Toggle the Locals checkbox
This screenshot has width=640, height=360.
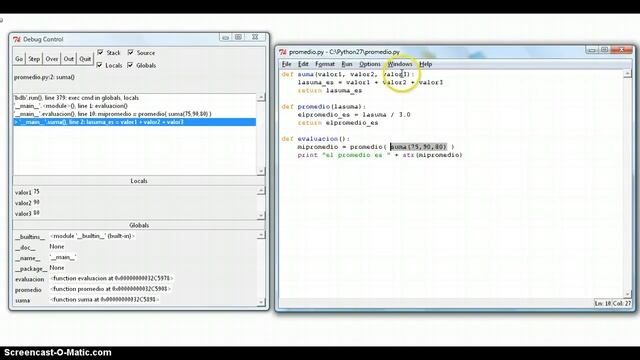click(x=99, y=65)
